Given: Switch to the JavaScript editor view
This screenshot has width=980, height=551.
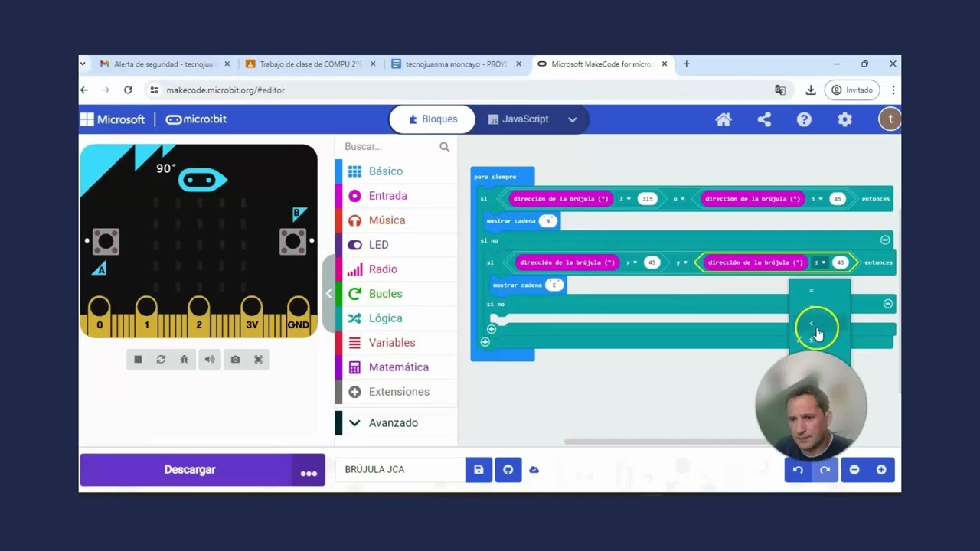Looking at the screenshot, I should pos(518,119).
